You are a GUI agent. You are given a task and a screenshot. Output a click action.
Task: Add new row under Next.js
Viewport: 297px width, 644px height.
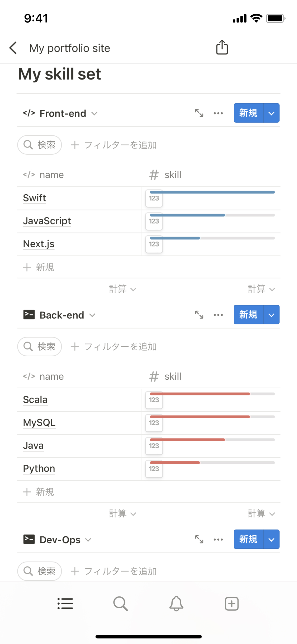[39, 267]
